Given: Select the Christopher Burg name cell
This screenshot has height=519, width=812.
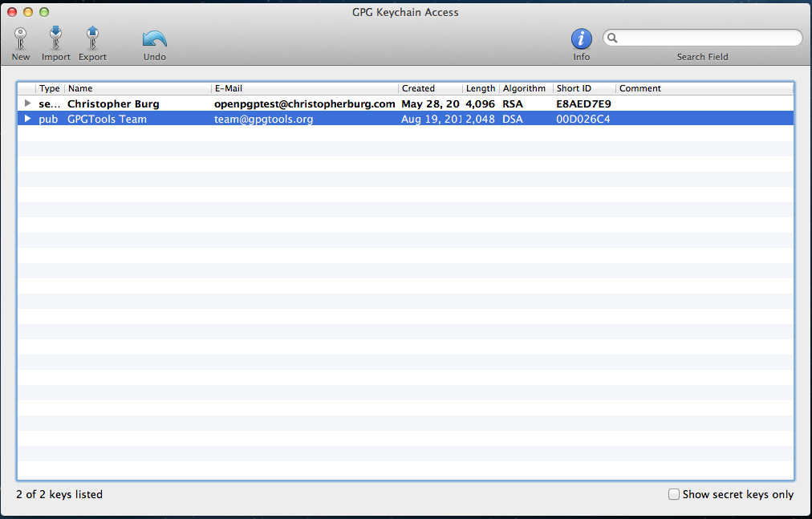Looking at the screenshot, I should click(x=113, y=103).
